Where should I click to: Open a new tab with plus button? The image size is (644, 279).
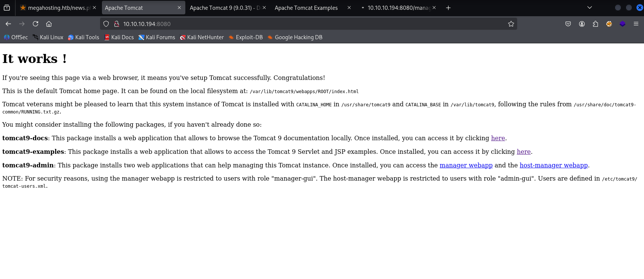tap(448, 8)
